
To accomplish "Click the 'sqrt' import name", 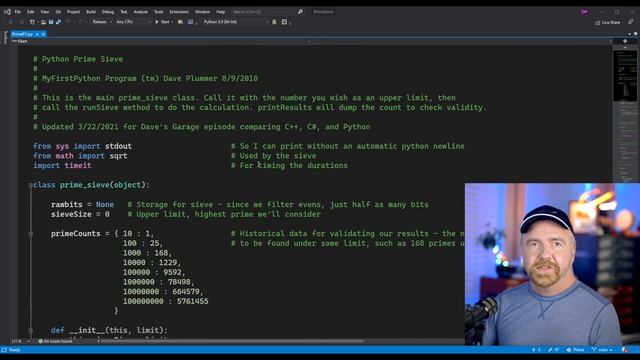I will click(118, 156).
